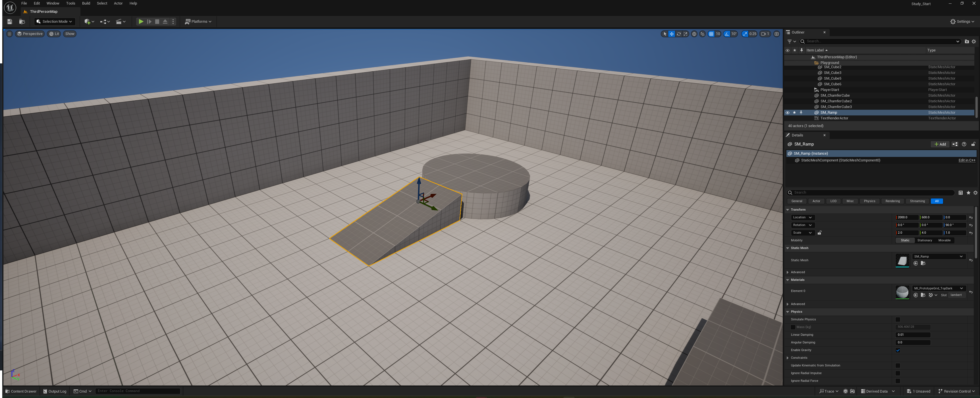This screenshot has height=398, width=980.
Task: Click the create new folder icon in the Outliner
Action: 967,42
